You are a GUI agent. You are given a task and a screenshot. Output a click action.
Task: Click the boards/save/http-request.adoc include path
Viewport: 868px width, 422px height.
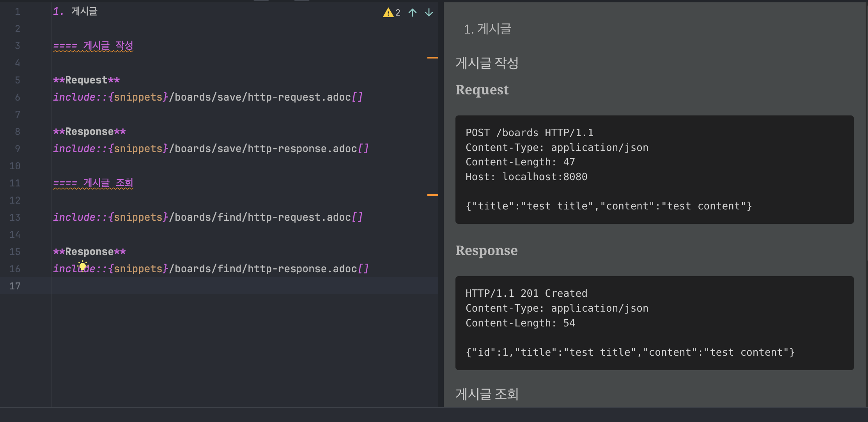(x=260, y=97)
